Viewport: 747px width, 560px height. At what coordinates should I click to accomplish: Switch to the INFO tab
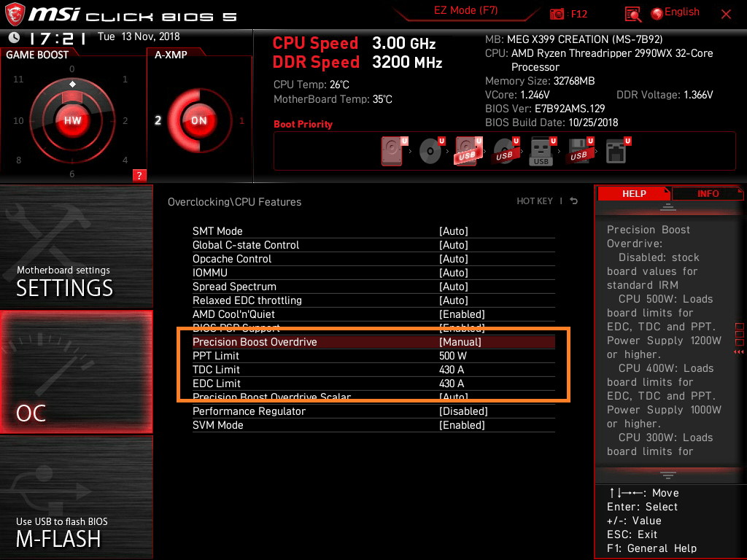coord(708,194)
